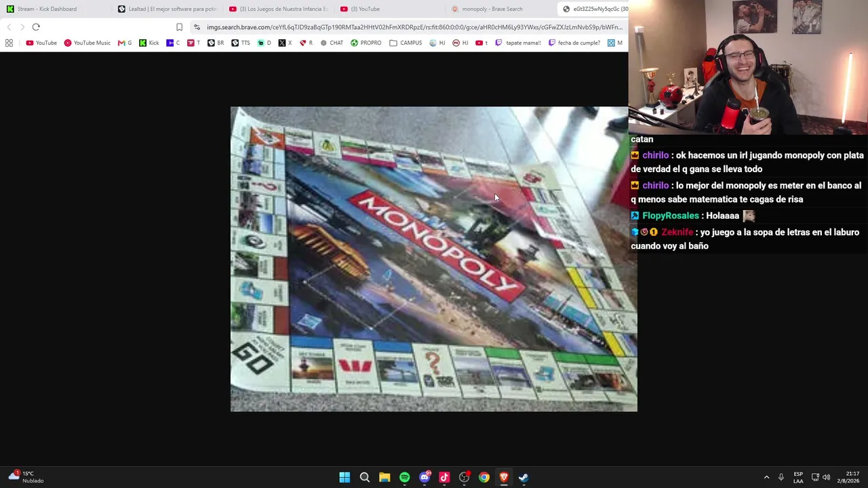The height and width of the screenshot is (488, 868).
Task: Open the 'tapate mama!!' Twitch bookmark
Action: coord(518,43)
